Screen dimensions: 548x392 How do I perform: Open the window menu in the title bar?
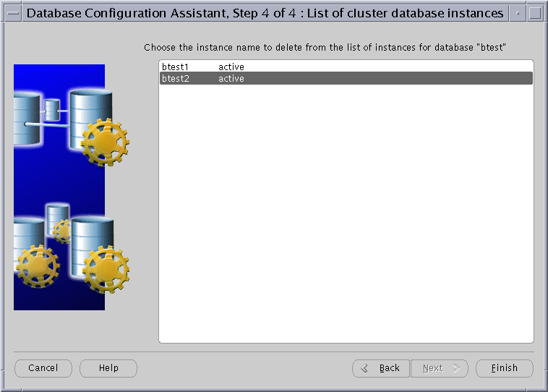point(12,13)
